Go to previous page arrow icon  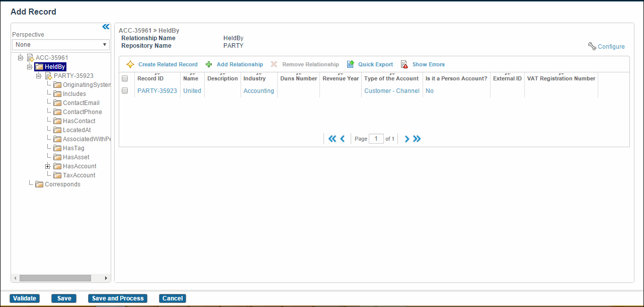click(343, 139)
